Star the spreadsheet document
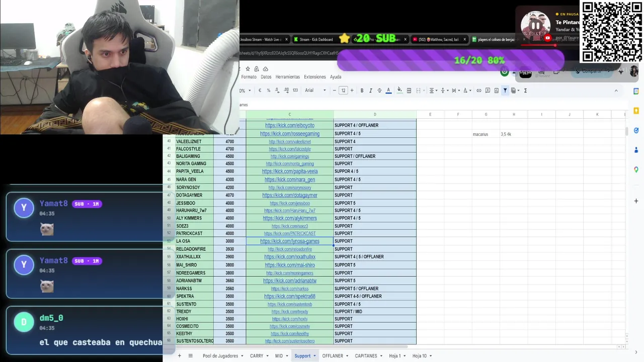 click(248, 69)
